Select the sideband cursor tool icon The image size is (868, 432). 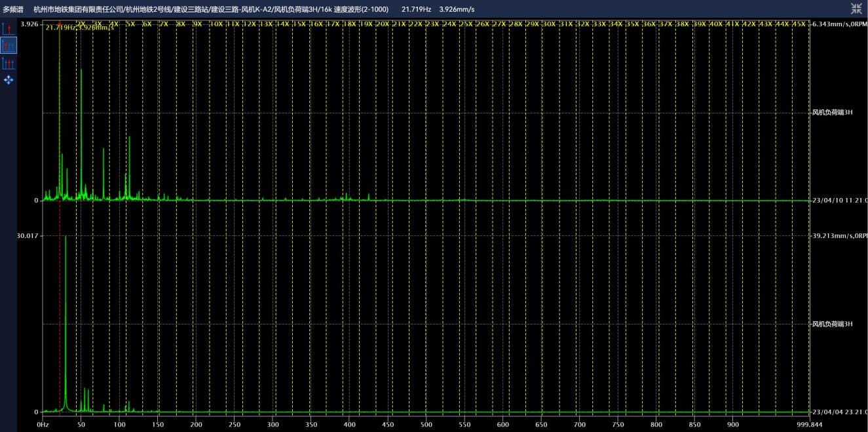click(9, 63)
